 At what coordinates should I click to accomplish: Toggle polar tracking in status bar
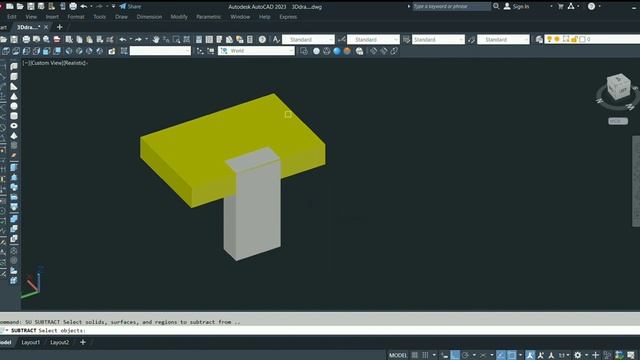(x=465, y=355)
